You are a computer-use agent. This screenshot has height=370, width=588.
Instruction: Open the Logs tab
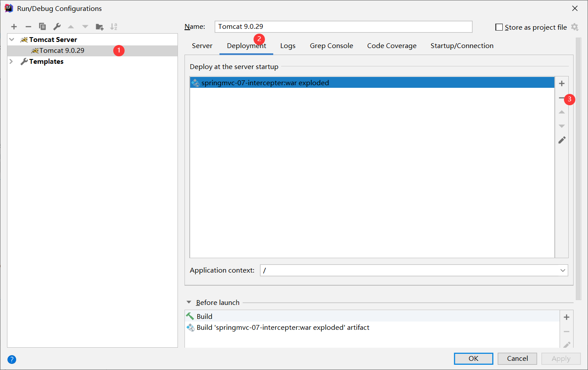pos(288,45)
